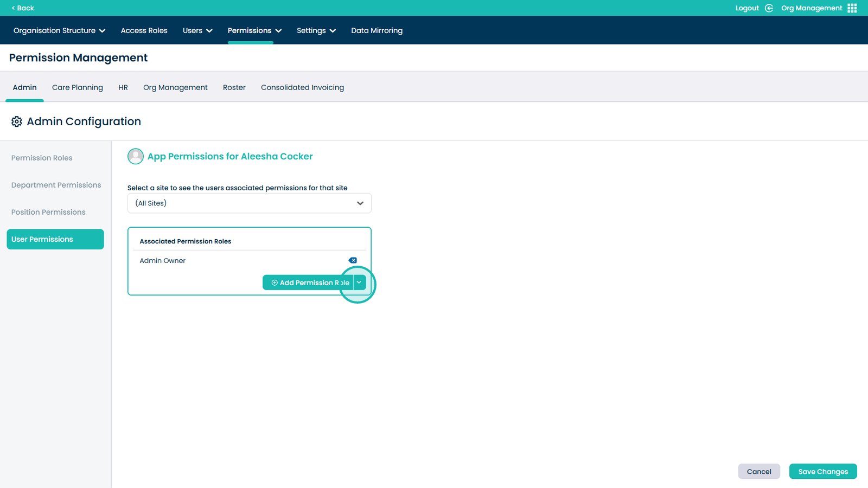The width and height of the screenshot is (868, 488).
Task: Click the Cancel button
Action: point(759,472)
